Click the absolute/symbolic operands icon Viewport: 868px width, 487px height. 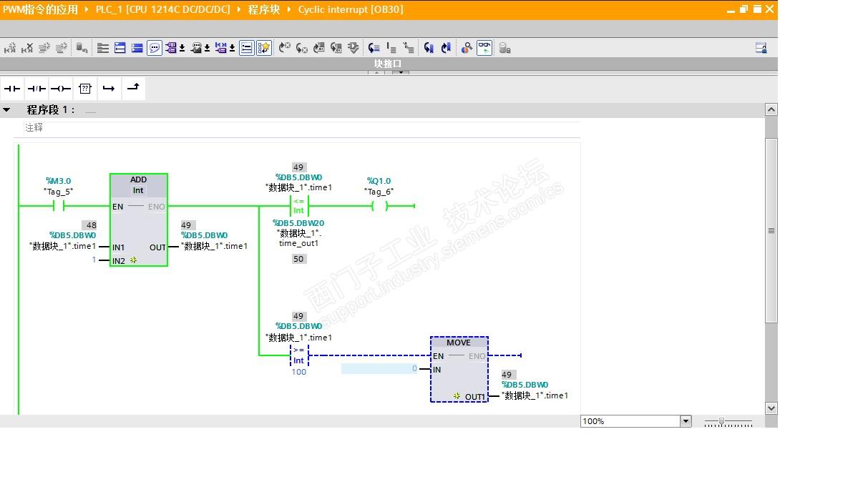coord(171,48)
